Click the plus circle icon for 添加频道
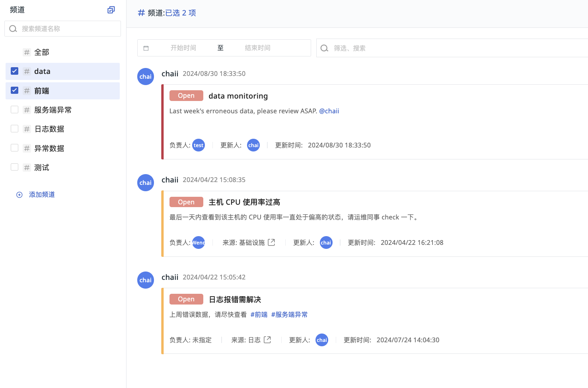The height and width of the screenshot is (388, 588). tap(19, 195)
